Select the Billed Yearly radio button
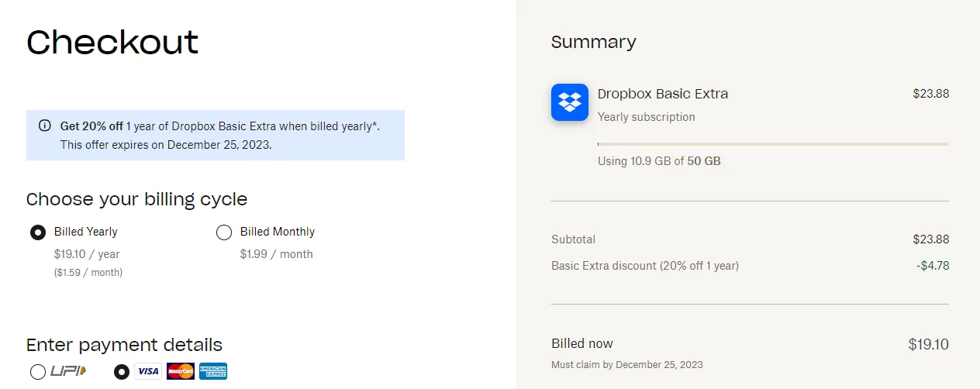 (x=37, y=232)
